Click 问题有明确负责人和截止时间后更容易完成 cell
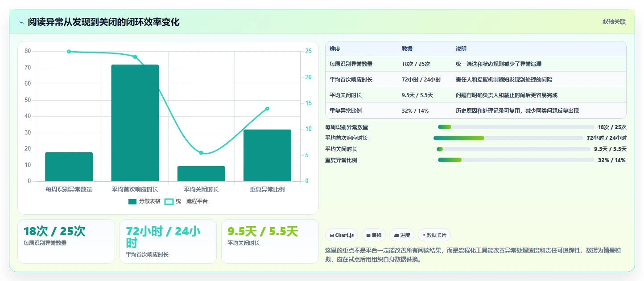The height and width of the screenshot is (281, 644). (507, 95)
